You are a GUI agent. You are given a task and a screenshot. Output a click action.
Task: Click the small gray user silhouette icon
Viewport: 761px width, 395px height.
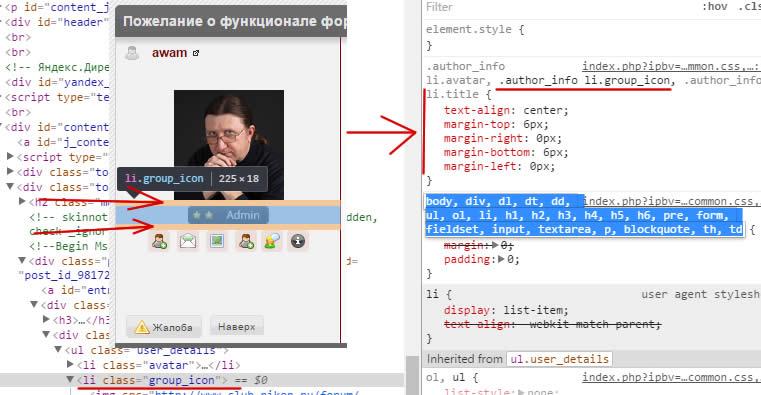click(132, 53)
